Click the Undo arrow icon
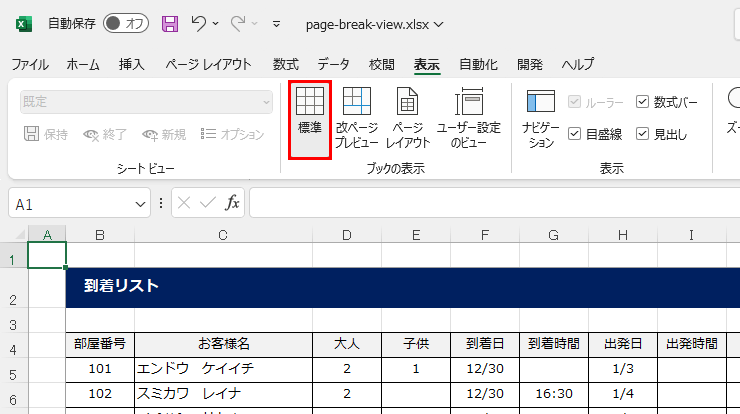 (199, 24)
